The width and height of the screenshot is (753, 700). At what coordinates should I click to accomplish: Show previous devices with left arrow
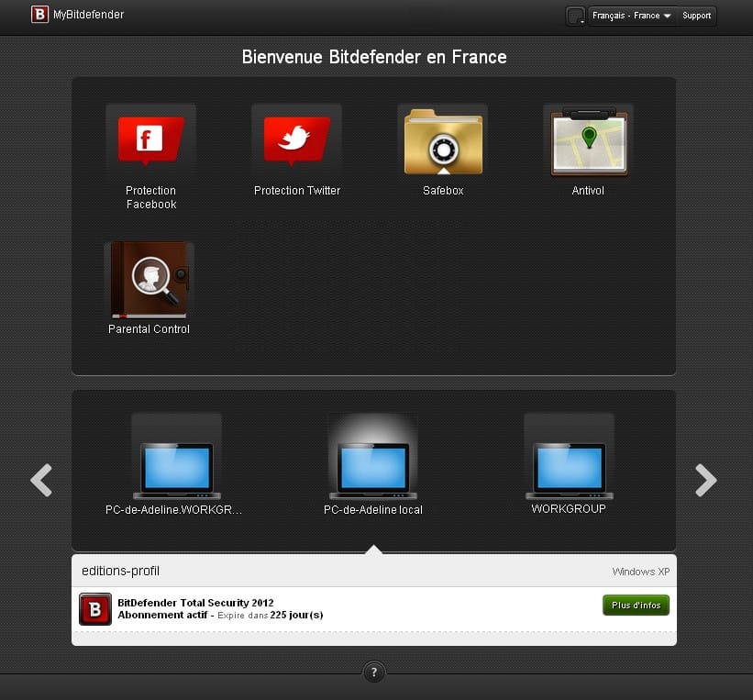(41, 480)
